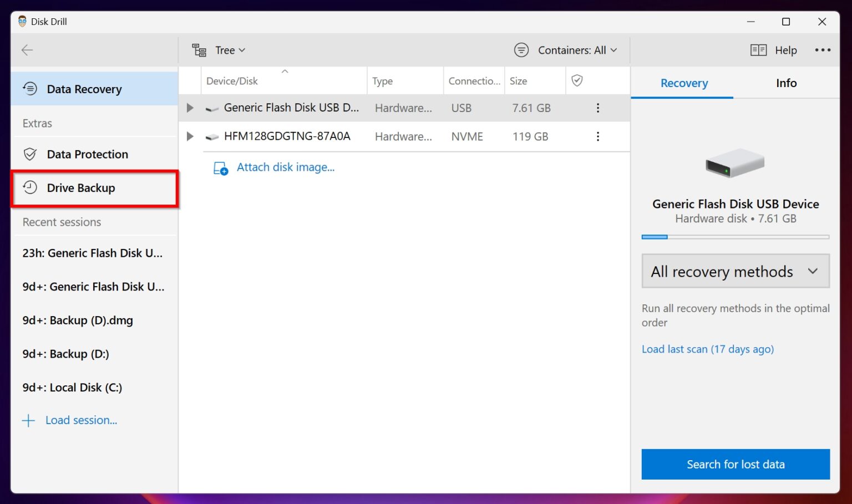The height and width of the screenshot is (504, 852).
Task: Open the three-dot menu for more options
Action: pyautogui.click(x=823, y=50)
